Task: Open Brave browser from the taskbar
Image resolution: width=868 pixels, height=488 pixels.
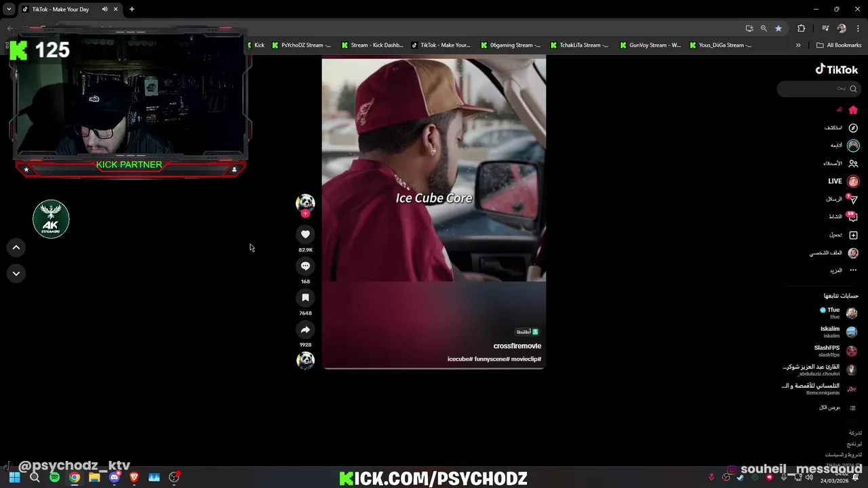Action: coord(134,477)
